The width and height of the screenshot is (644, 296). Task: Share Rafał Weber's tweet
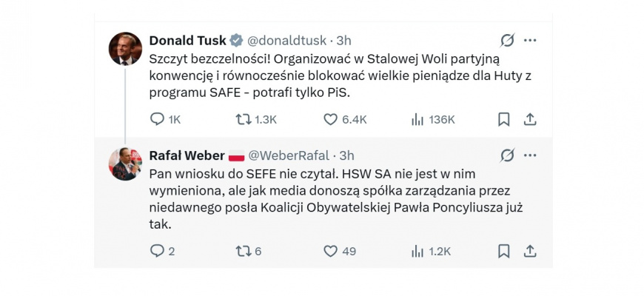[x=530, y=252]
